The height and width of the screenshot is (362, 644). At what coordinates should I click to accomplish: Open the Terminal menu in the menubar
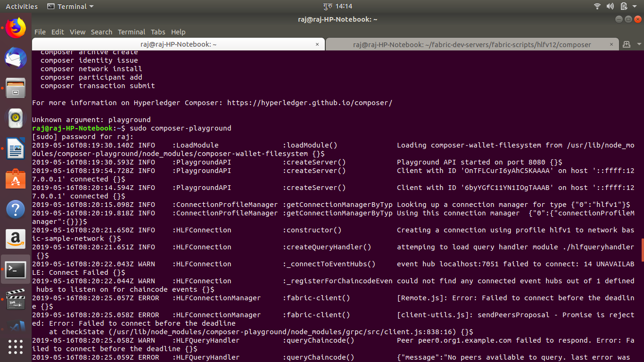click(x=132, y=32)
